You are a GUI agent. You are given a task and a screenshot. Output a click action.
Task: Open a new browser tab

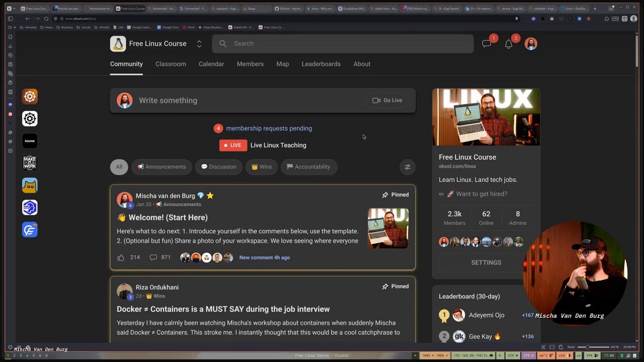click(595, 9)
